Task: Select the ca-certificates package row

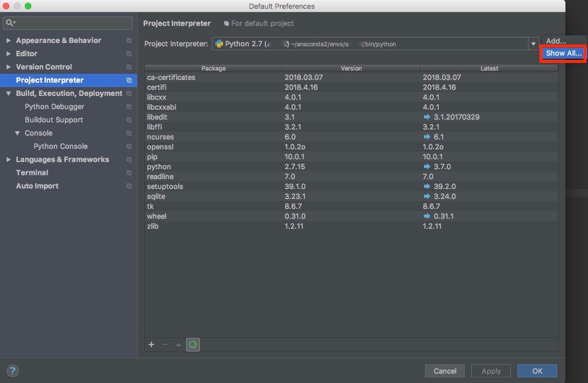Action: coord(351,77)
